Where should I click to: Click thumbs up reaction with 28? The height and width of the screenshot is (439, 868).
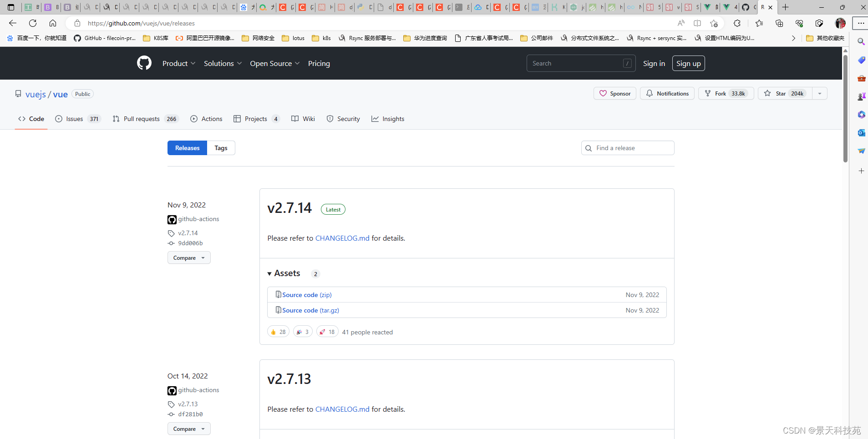[278, 332]
